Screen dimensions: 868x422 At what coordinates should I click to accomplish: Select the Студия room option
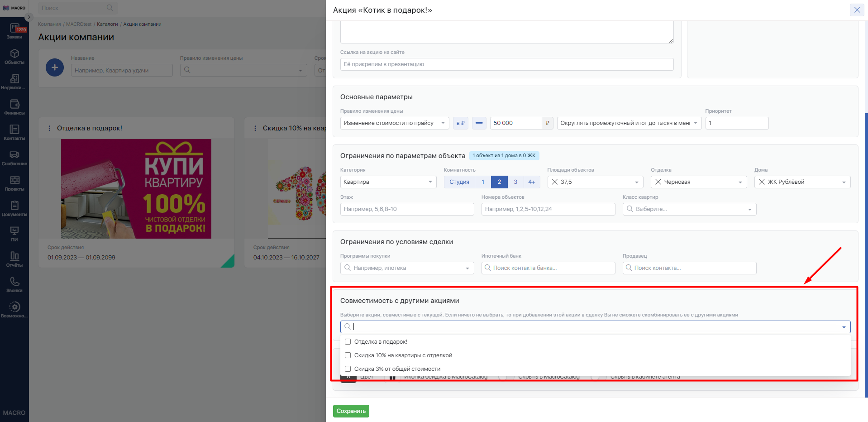pos(459,182)
